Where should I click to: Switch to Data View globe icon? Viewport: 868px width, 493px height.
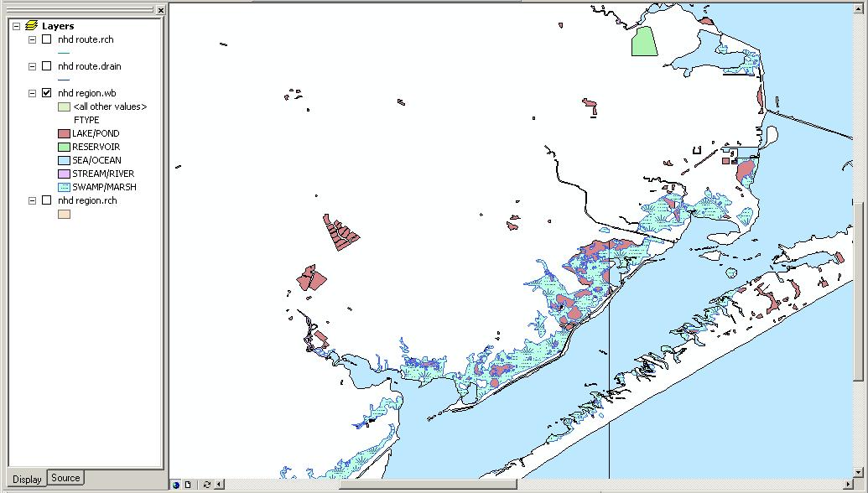176,485
